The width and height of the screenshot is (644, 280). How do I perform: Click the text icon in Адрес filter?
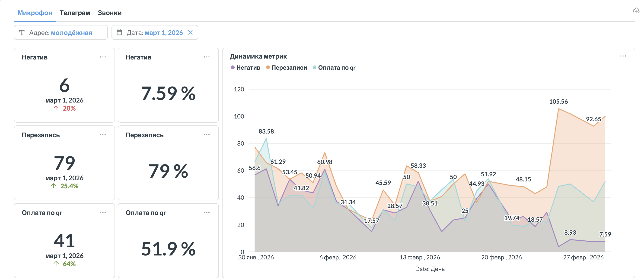(22, 32)
